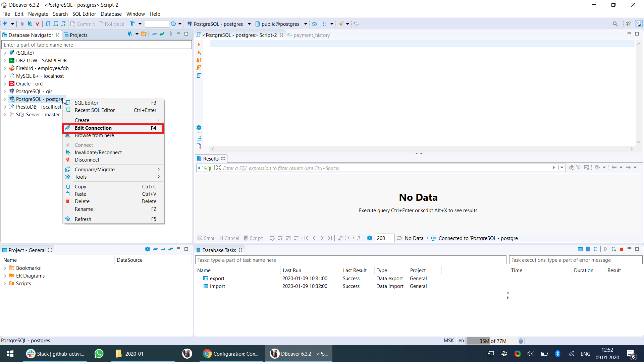
Task: Expand the Oracle - orcl connection node
Action: [x=5, y=84]
